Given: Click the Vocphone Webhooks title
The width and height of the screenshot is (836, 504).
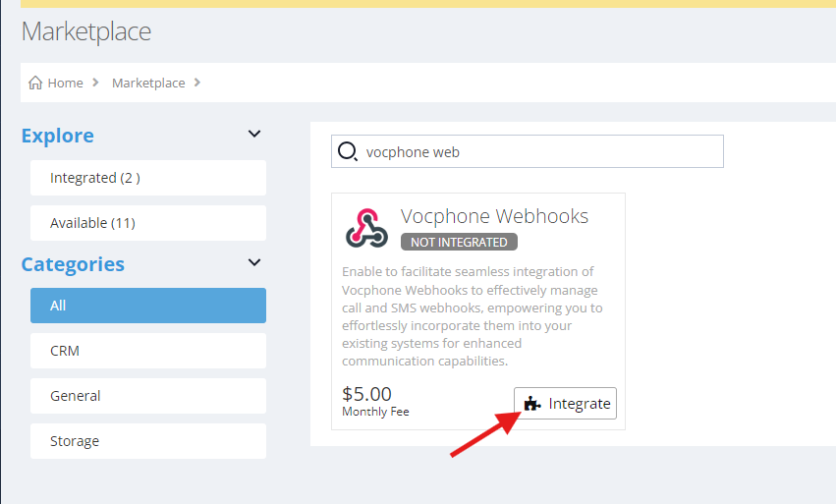Looking at the screenshot, I should coord(494,216).
